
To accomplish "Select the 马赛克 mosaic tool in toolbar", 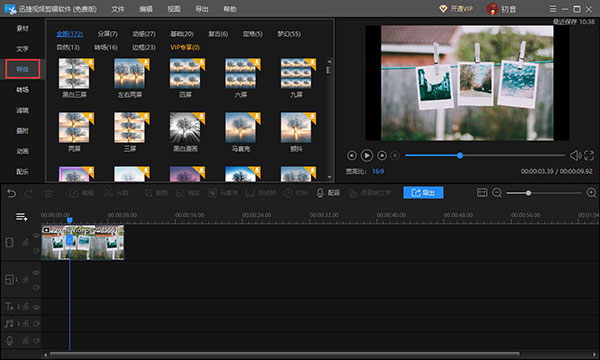I will click(x=223, y=193).
